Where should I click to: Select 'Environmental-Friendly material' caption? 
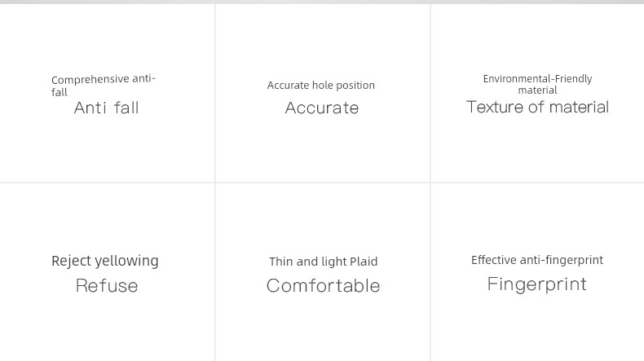click(538, 84)
